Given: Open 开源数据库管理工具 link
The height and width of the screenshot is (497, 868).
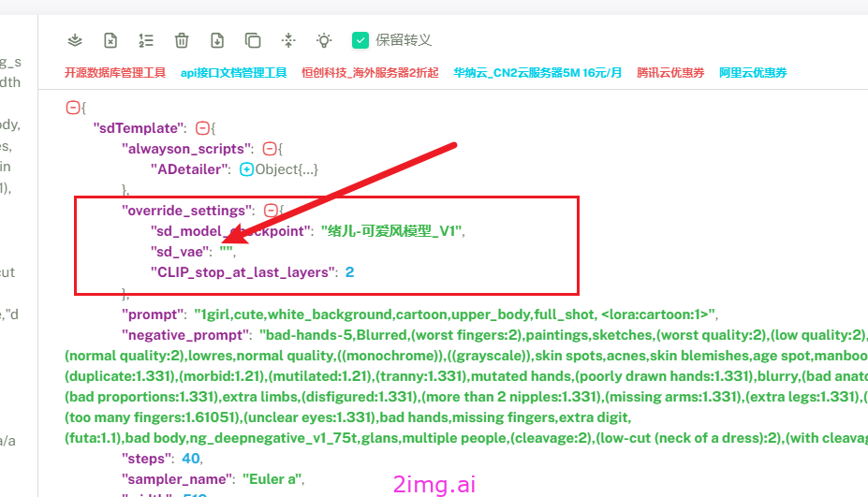Looking at the screenshot, I should [114, 72].
